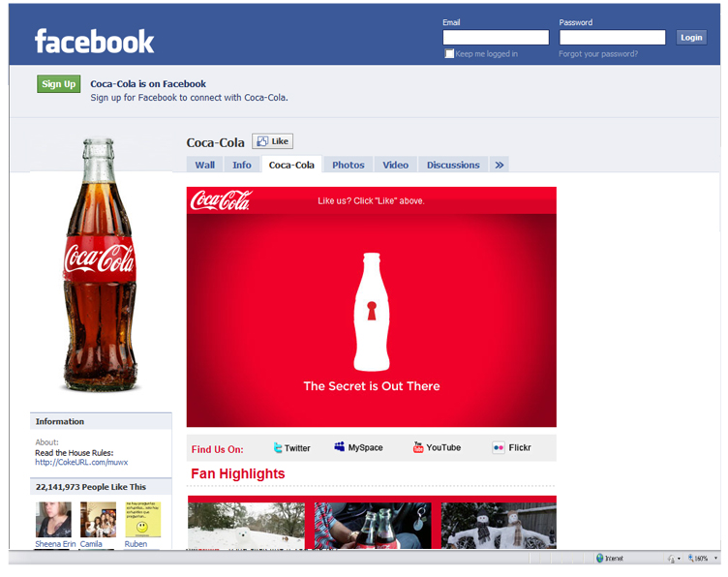Viewport: 728px width, 577px height.
Task: Click the green Sign Up button
Action: tap(58, 84)
